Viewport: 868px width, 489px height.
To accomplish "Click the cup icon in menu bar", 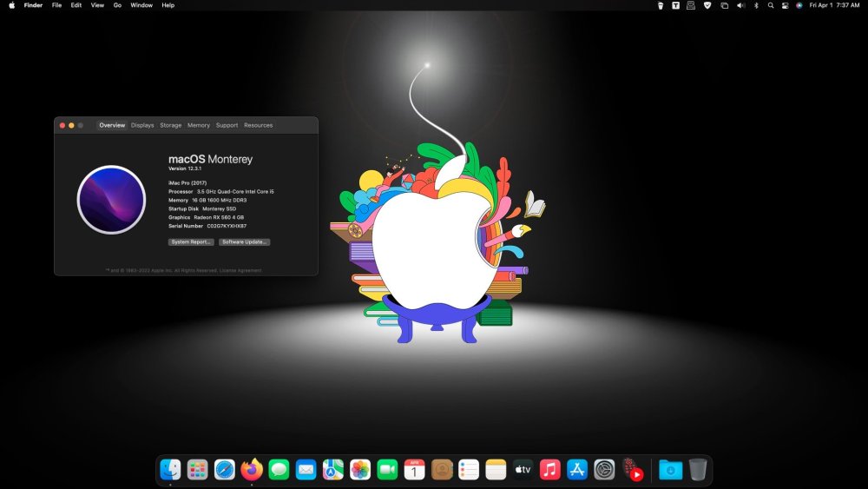I will coord(661,5).
